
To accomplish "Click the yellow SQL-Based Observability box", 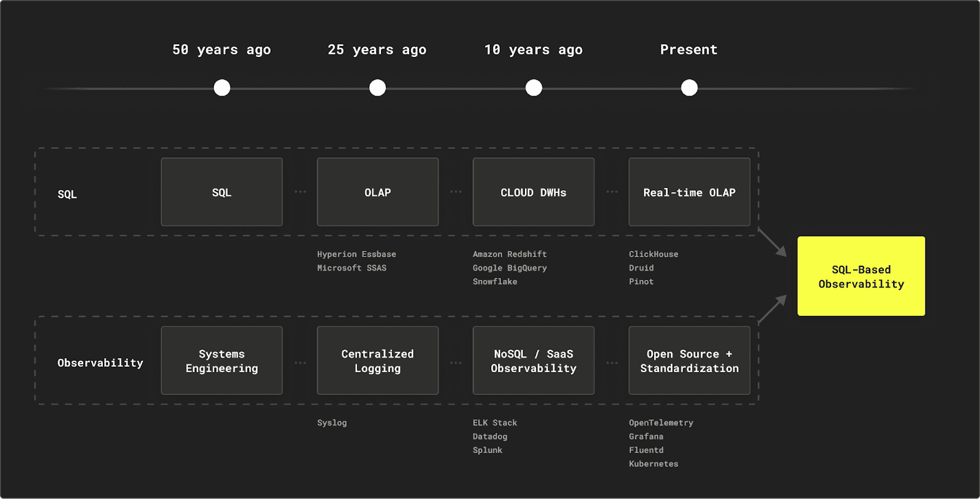I will pos(861,276).
